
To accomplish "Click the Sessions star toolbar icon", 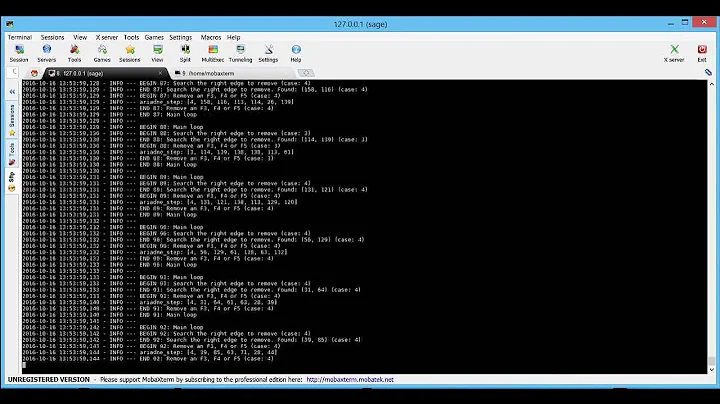I will click(x=129, y=53).
